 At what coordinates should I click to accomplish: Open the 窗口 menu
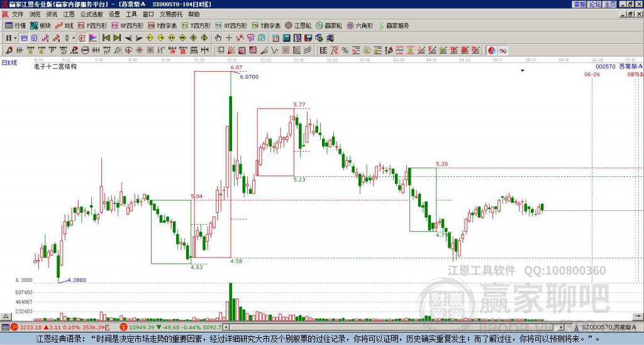(x=148, y=14)
